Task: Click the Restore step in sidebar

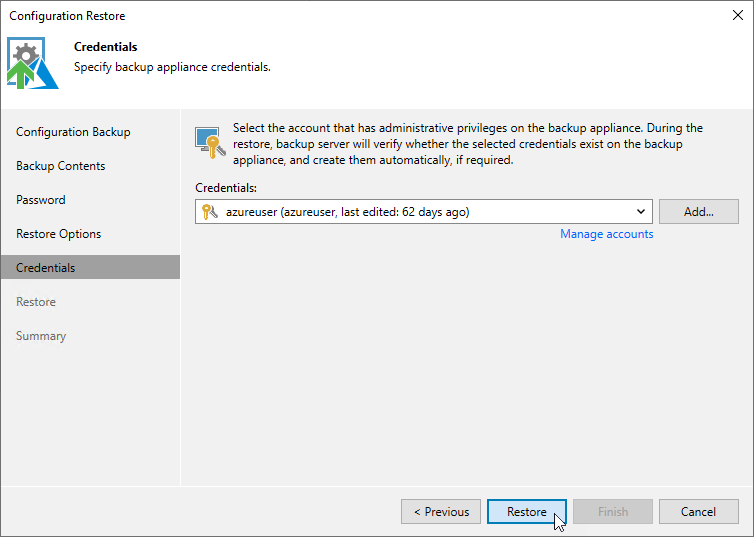Action: tap(36, 302)
